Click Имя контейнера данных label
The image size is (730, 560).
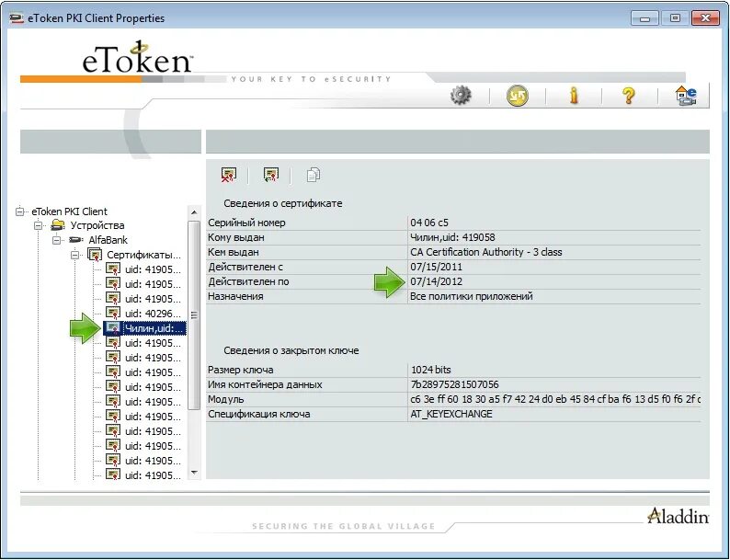pos(265,385)
